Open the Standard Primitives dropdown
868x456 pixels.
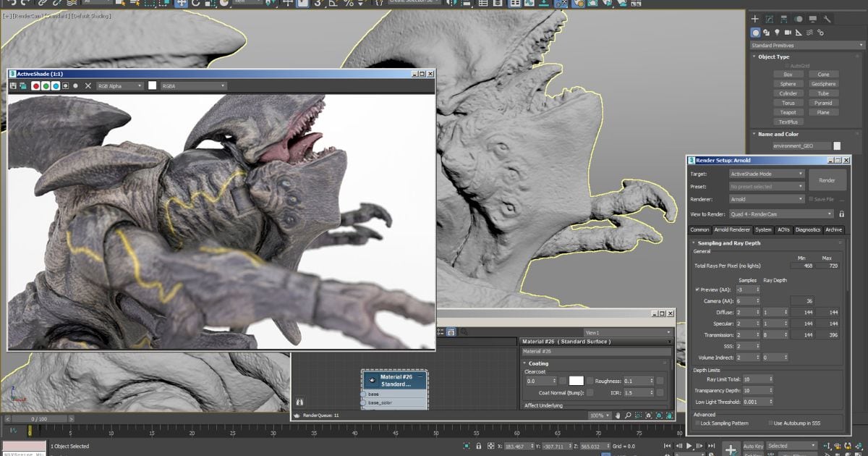point(807,45)
